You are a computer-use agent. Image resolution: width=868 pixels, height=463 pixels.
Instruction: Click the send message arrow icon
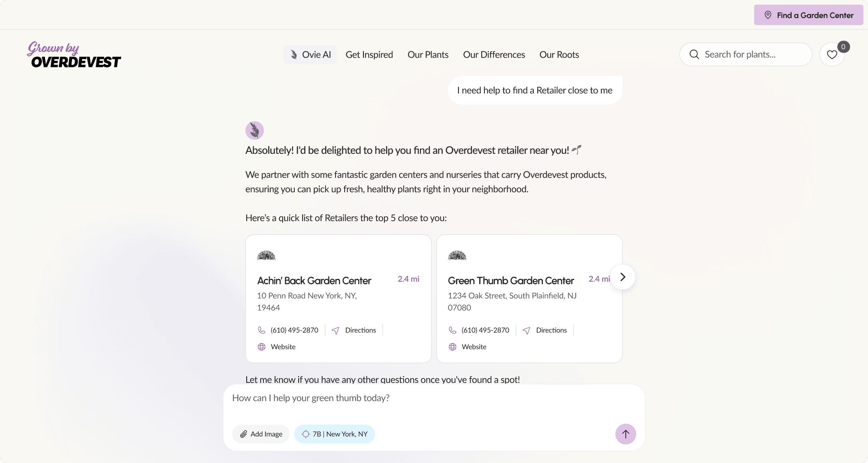click(x=625, y=434)
